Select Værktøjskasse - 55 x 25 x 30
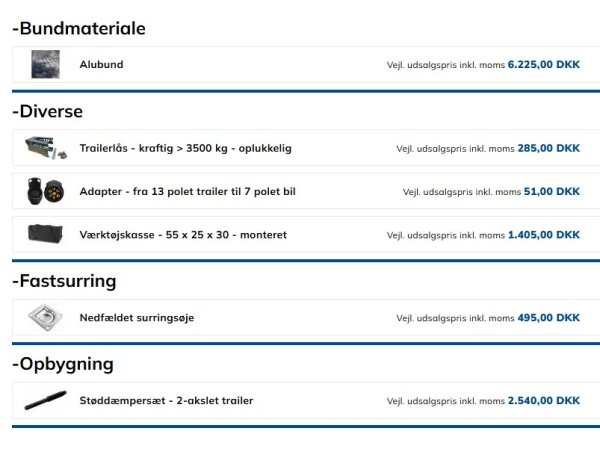 [x=183, y=235]
